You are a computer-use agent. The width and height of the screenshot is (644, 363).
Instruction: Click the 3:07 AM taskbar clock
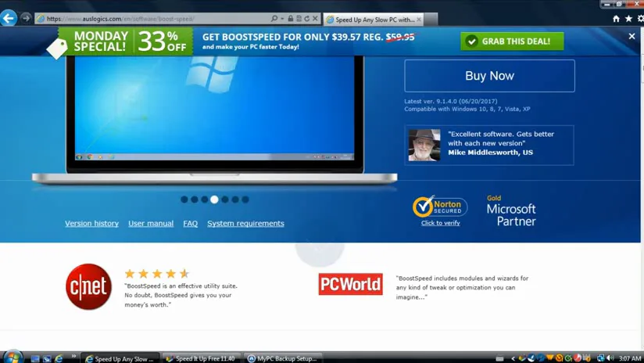pos(629,358)
